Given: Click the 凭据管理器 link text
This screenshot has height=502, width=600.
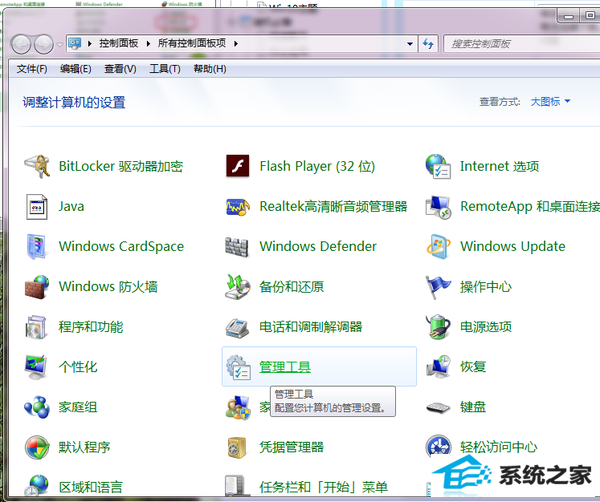Looking at the screenshot, I should point(291,447).
